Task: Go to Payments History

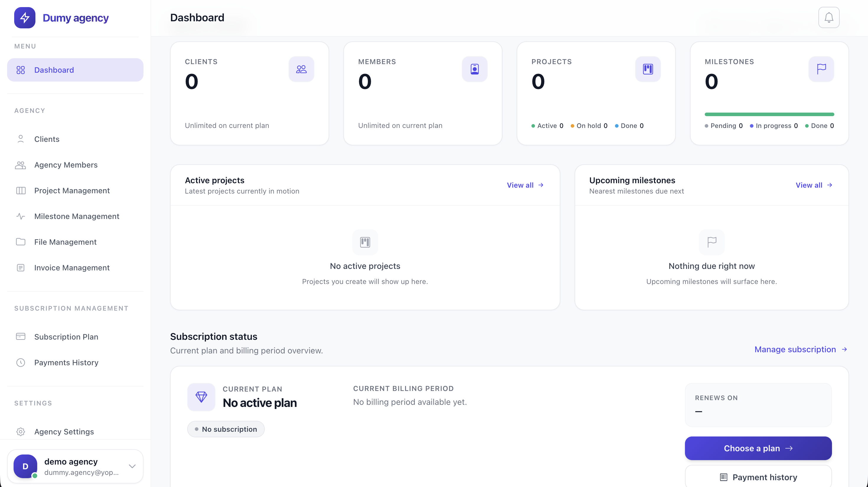Action: (x=75, y=363)
